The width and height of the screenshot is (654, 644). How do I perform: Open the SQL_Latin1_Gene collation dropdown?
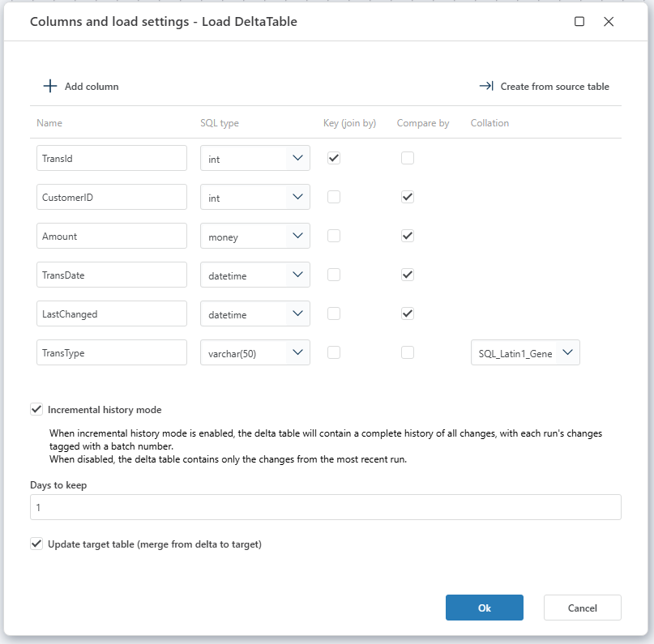click(x=525, y=352)
